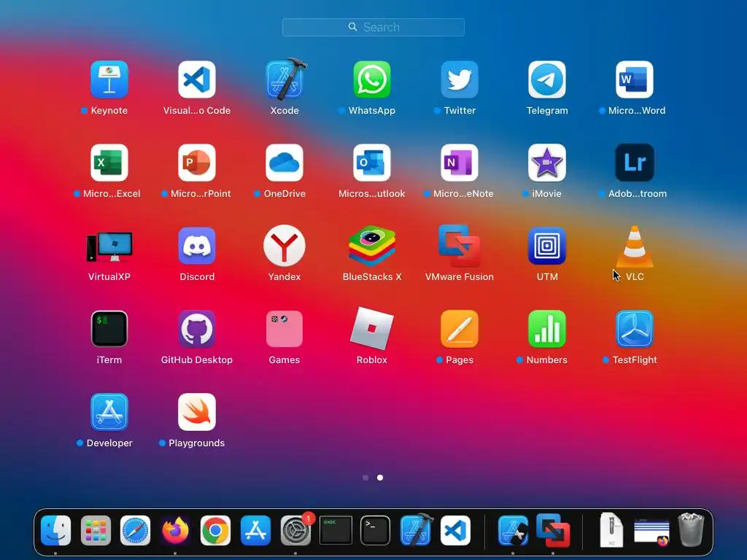747x560 pixels.
Task: Click the exec terminal icon in the Dock
Action: [x=336, y=530]
